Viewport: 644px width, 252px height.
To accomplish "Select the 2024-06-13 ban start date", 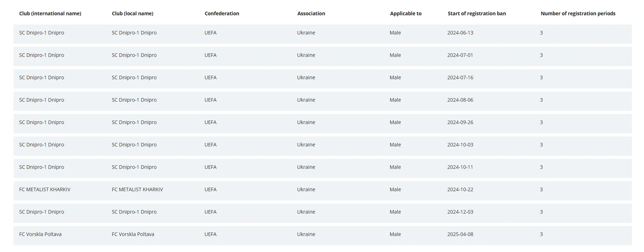I will (460, 33).
